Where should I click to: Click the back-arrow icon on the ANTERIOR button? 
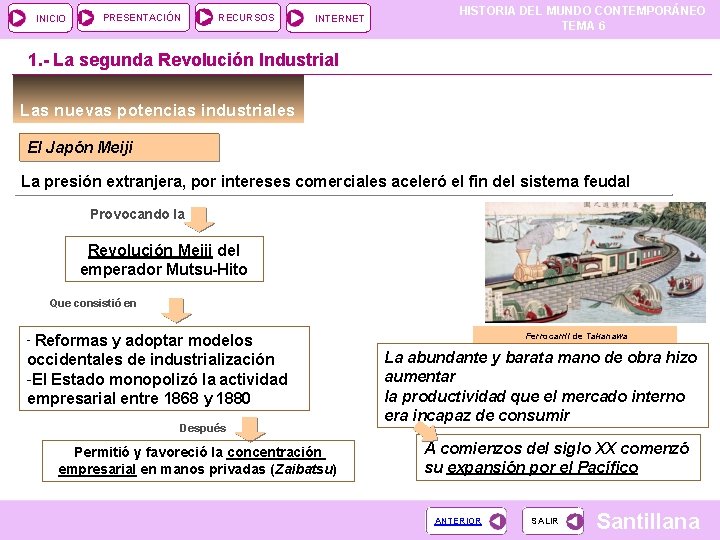[498, 521]
